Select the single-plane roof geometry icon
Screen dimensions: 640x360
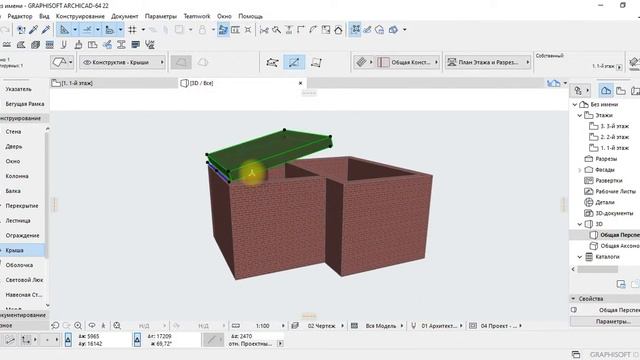[x=181, y=62]
